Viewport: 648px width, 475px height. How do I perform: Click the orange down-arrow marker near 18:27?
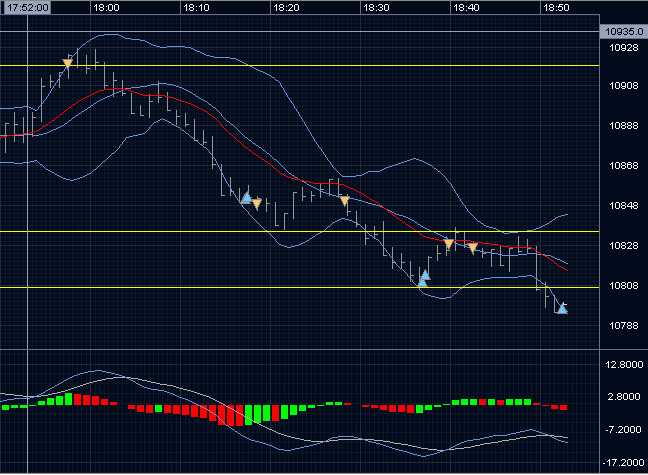(x=345, y=201)
